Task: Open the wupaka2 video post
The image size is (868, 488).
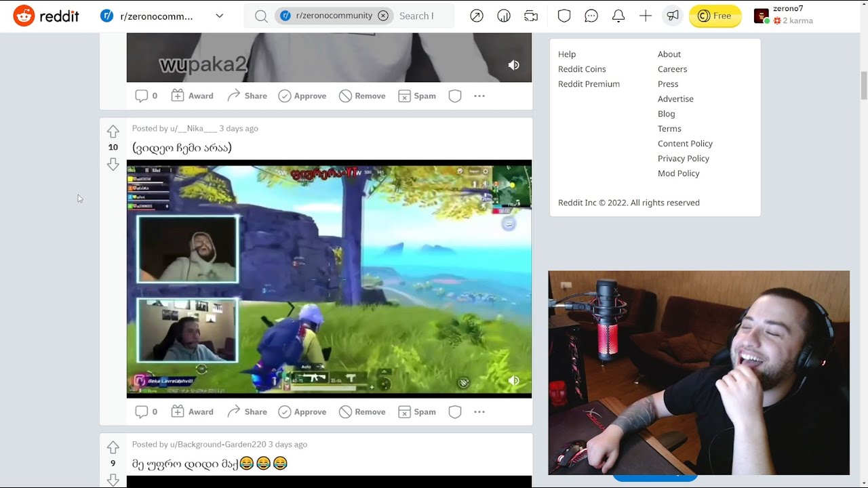Action: tap(329, 58)
